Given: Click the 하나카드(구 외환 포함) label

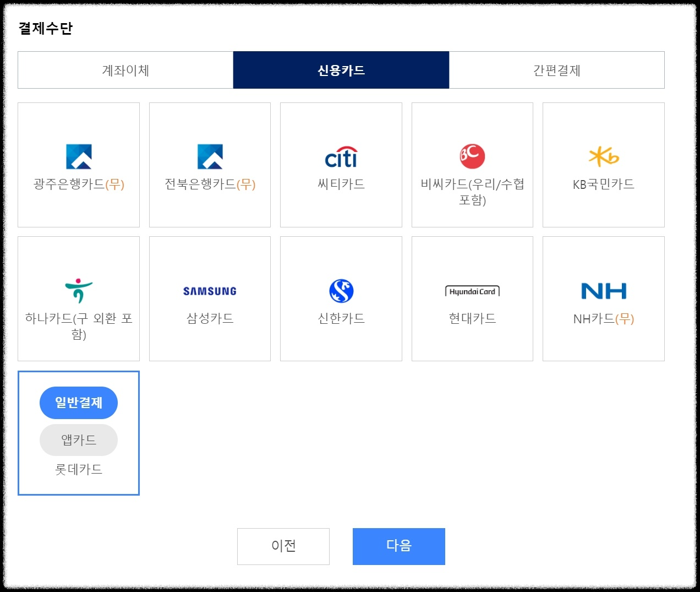Looking at the screenshot, I should [x=79, y=326].
